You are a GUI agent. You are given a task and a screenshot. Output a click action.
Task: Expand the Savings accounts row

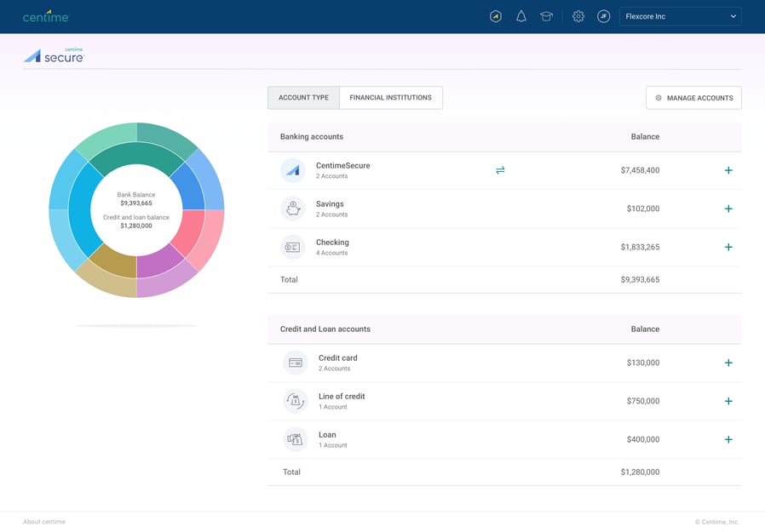pos(728,209)
